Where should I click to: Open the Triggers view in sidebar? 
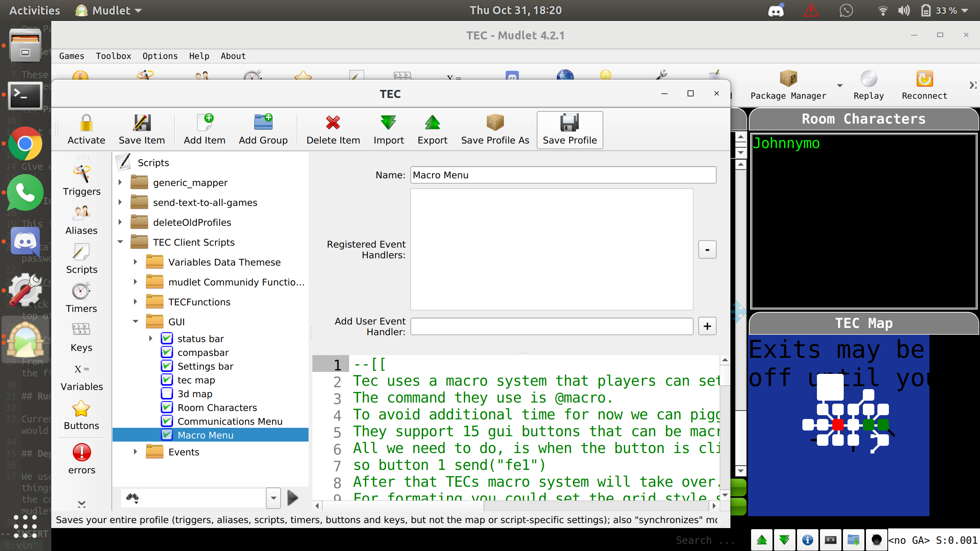click(x=82, y=181)
